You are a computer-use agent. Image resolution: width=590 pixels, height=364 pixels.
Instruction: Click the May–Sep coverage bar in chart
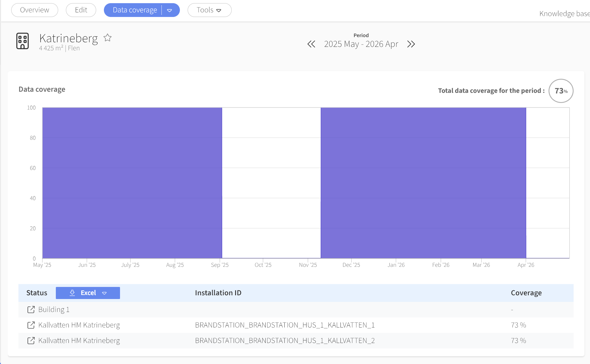click(x=132, y=183)
